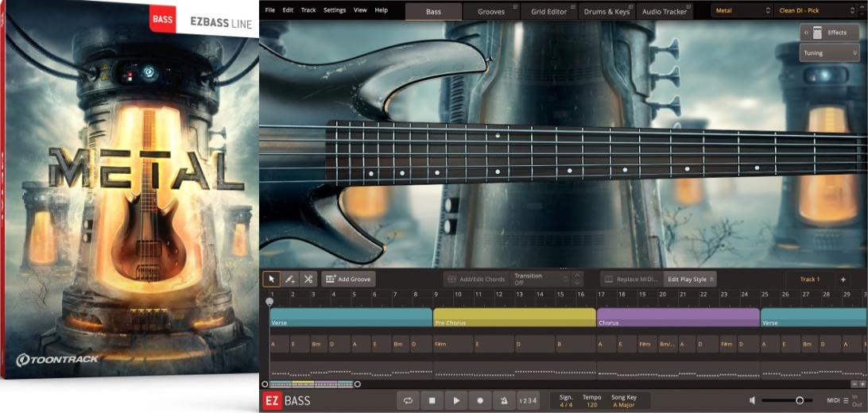Click left handle of overview scrollbar
868x413 pixels.
(265, 384)
